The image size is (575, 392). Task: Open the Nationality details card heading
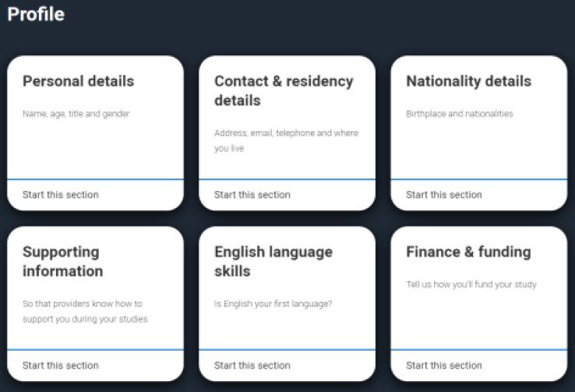point(468,81)
